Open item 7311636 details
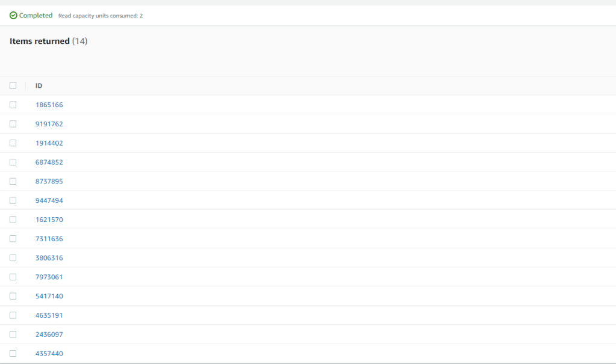This screenshot has width=616, height=364. 49,239
